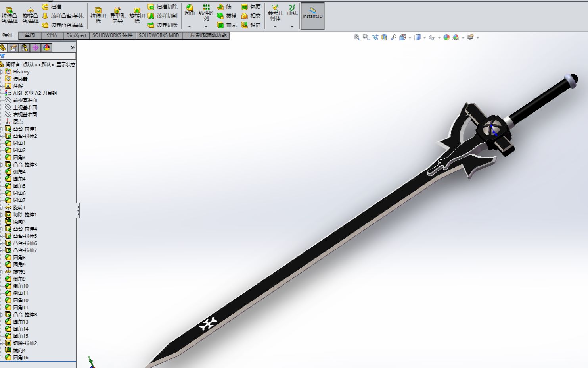This screenshot has height=368, width=588.
Task: Click the 曲线 curves tool
Action: [292, 11]
